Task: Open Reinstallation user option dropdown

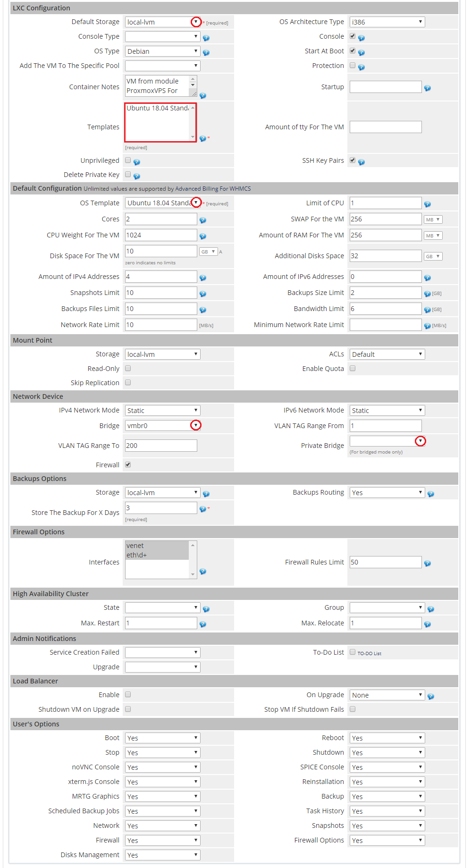Action: pyautogui.click(x=387, y=782)
